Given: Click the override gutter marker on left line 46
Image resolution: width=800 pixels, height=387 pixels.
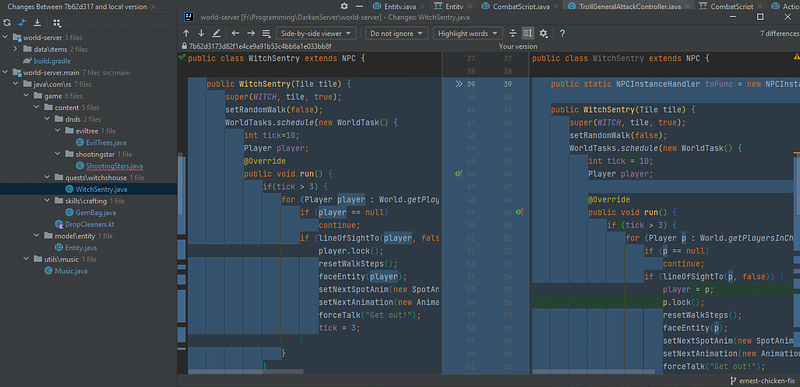Looking at the screenshot, I should click(x=459, y=174).
